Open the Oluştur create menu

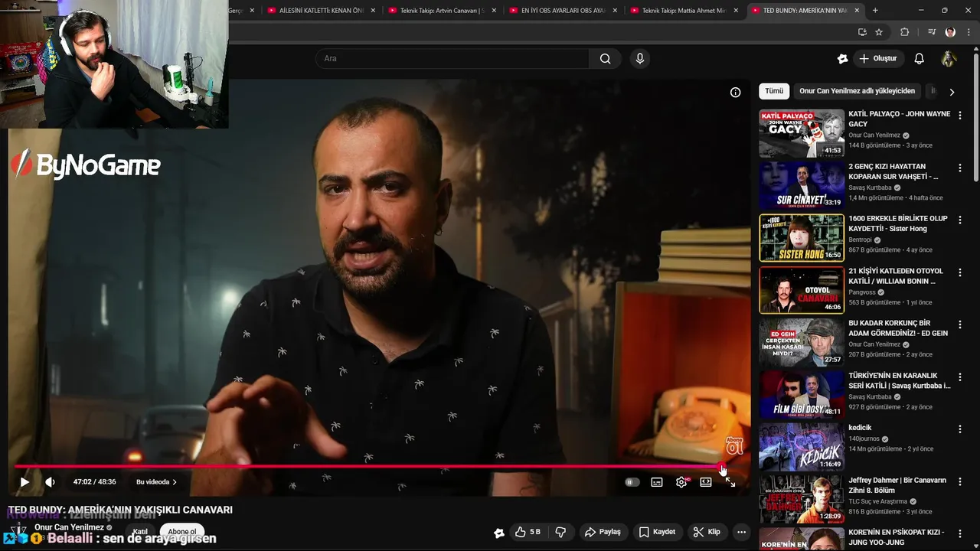(878, 58)
